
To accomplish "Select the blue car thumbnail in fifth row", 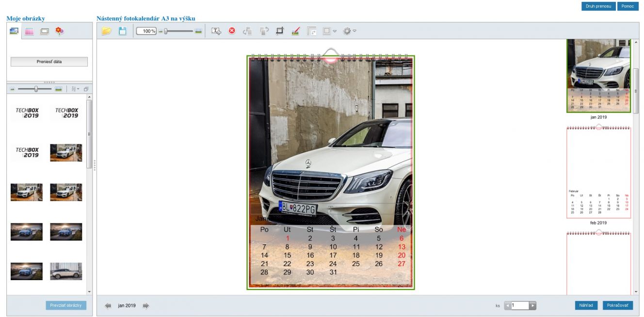I will (x=27, y=271).
